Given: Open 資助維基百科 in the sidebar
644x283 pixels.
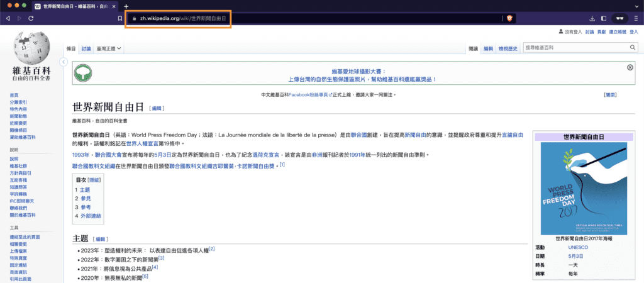Looking at the screenshot, I should coord(23,136).
